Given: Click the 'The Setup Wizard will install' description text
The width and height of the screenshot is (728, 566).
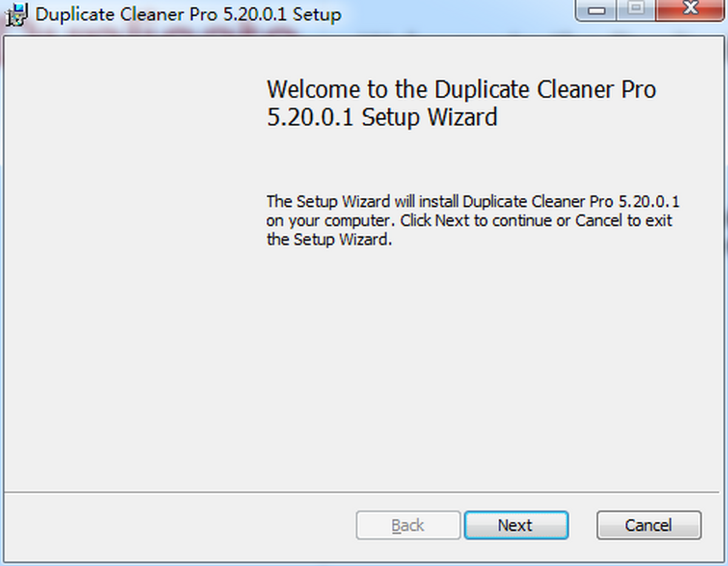Looking at the screenshot, I should (x=473, y=220).
